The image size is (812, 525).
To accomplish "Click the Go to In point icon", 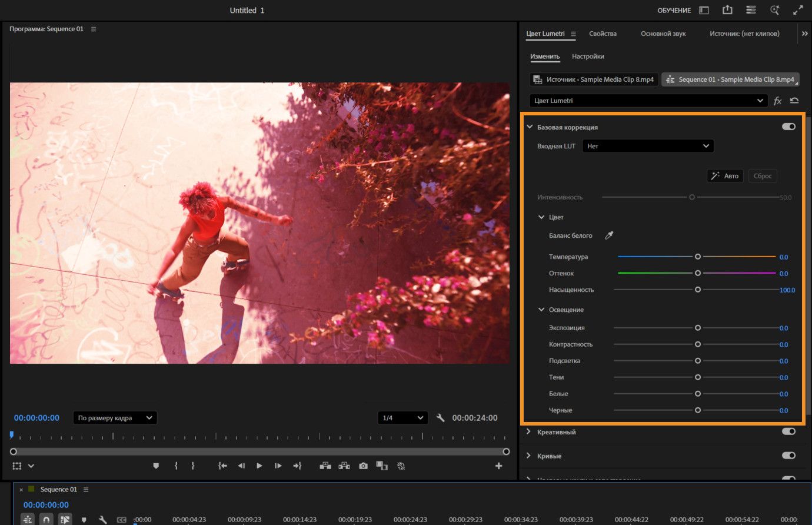I will tap(222, 466).
